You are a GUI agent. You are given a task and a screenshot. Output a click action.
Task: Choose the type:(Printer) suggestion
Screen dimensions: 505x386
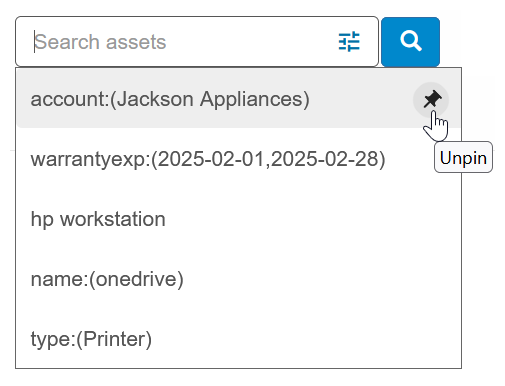pos(238,339)
